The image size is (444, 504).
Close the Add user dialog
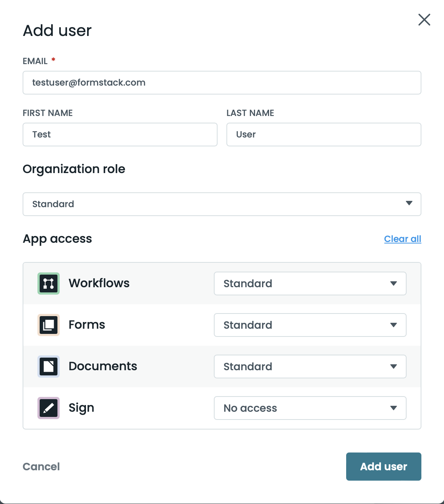(x=424, y=20)
